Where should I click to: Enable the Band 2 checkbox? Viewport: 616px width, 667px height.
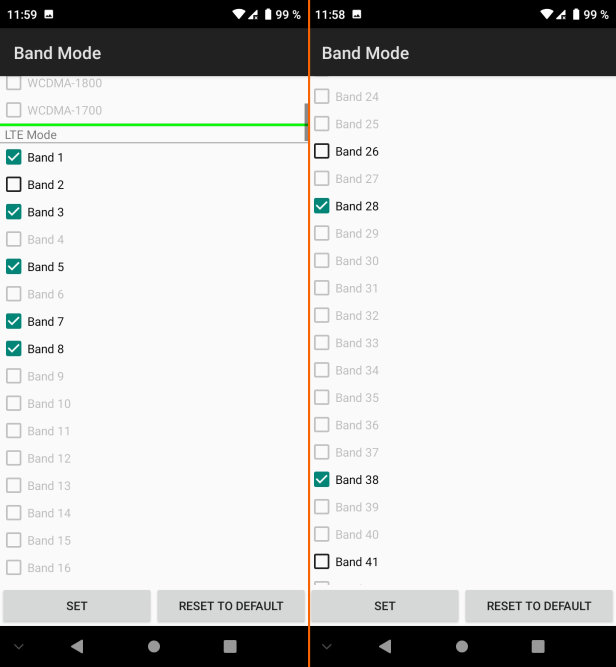(x=14, y=185)
